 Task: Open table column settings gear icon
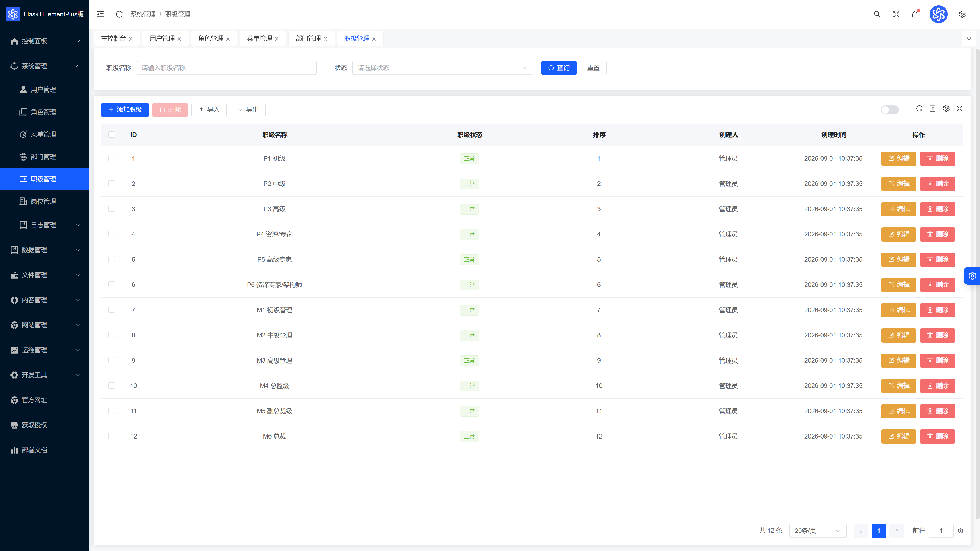946,108
